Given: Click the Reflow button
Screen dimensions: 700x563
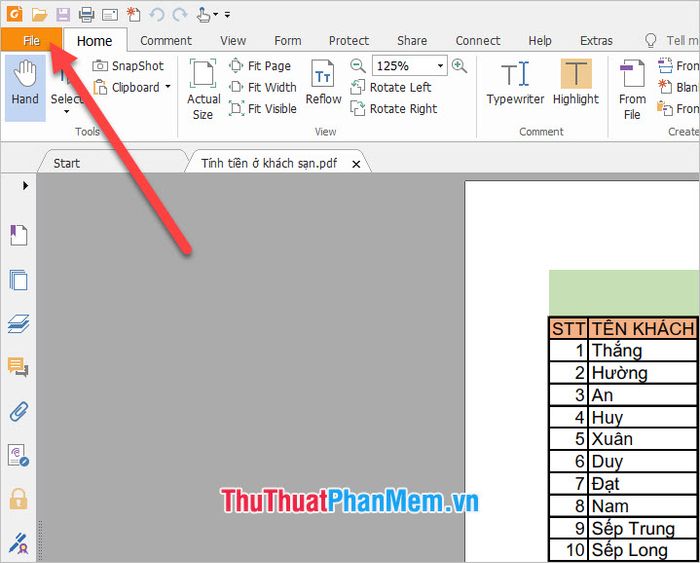Looking at the screenshot, I should click(x=323, y=82).
